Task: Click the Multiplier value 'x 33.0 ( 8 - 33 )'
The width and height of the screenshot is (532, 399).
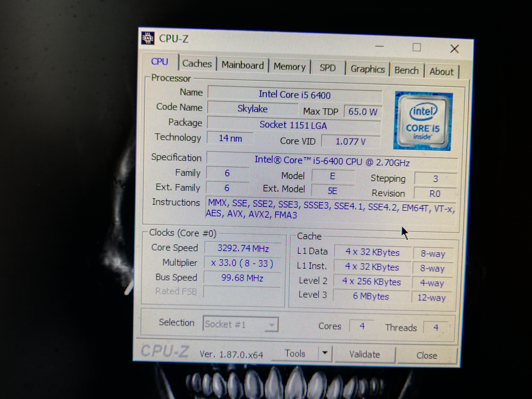Action: coord(242,263)
